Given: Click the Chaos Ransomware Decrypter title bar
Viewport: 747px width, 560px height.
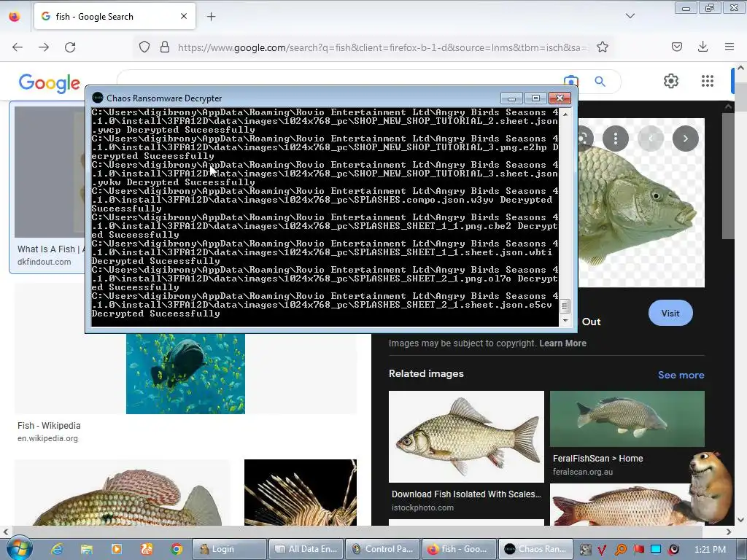Looking at the screenshot, I should click(295, 98).
